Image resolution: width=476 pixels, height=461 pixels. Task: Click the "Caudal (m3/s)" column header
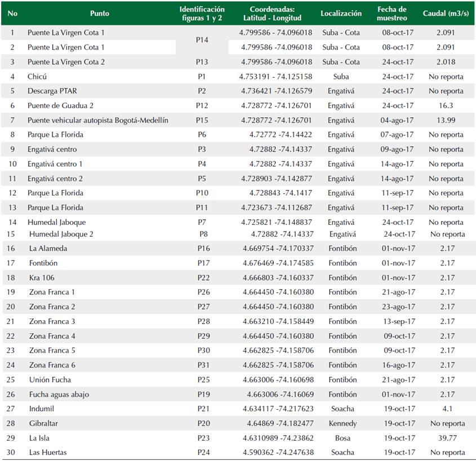446,14
